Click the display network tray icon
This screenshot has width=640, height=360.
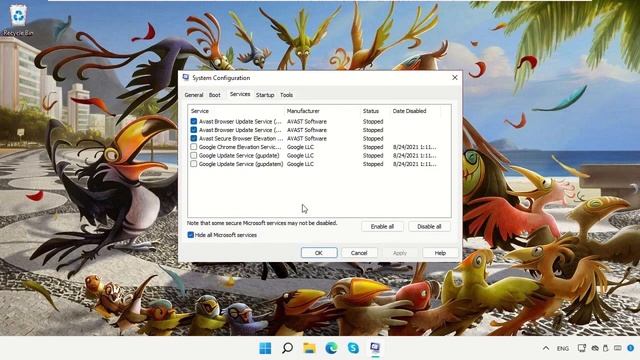coord(582,348)
